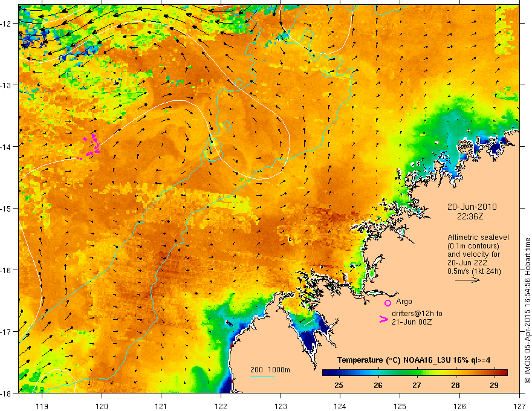532x411 pixels.
Task: Click the 26 value under color bar
Action: pos(378,385)
